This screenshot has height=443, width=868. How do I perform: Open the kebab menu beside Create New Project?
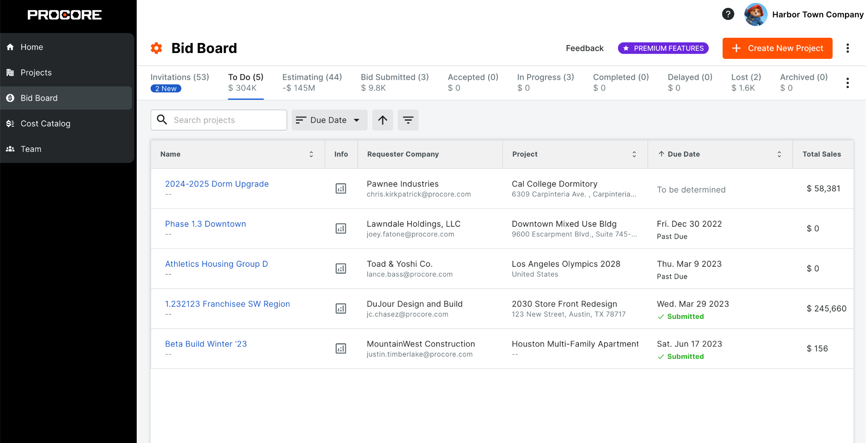(x=848, y=48)
